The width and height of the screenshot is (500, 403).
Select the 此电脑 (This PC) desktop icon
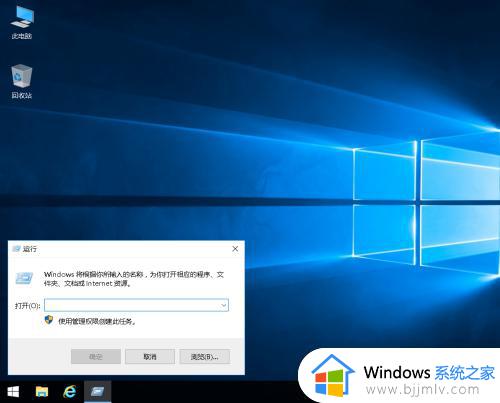(x=22, y=22)
